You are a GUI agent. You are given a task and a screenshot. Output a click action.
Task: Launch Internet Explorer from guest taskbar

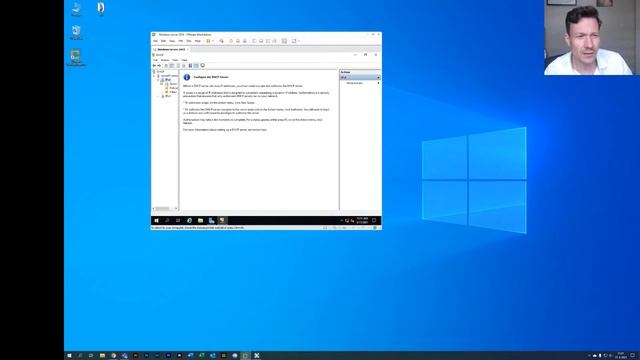coord(189,220)
